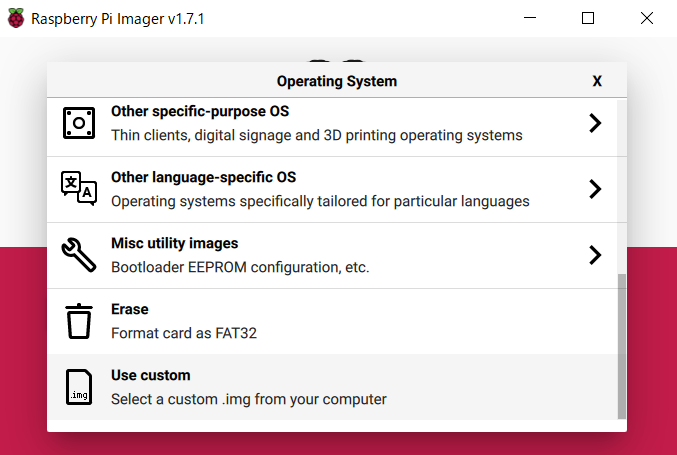Expand Misc utility images chevron
Screen dimensions: 677x455
[595, 255]
